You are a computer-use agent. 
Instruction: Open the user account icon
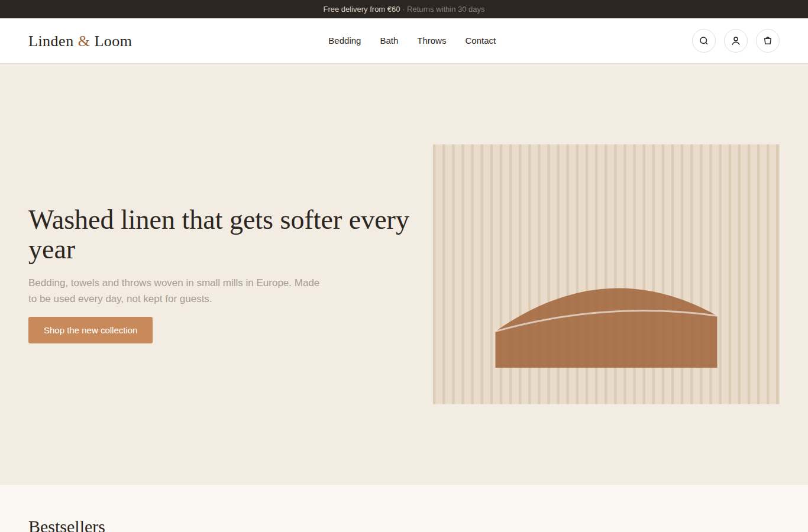736,41
